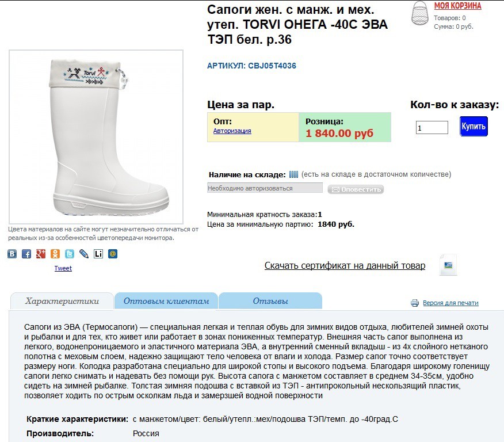The height and width of the screenshot is (442, 504).
Task: Click the printer icon
Action: [x=415, y=303]
